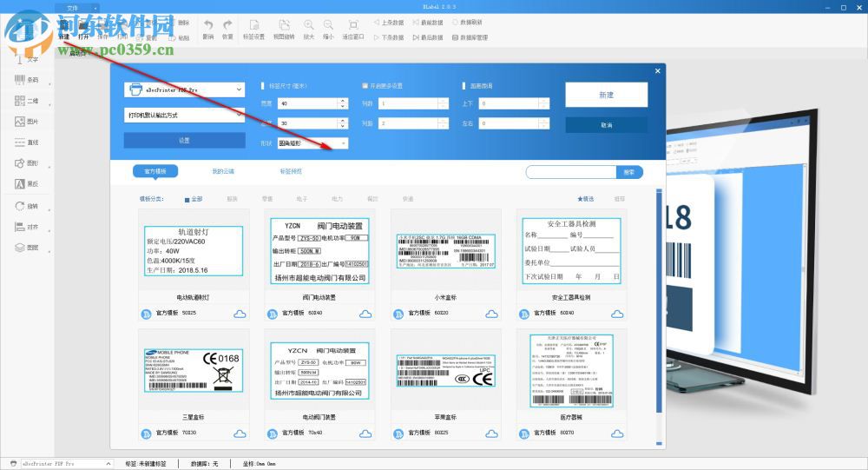This screenshot has height=470, width=868.
Task: Click the label width input field
Action: pos(308,103)
